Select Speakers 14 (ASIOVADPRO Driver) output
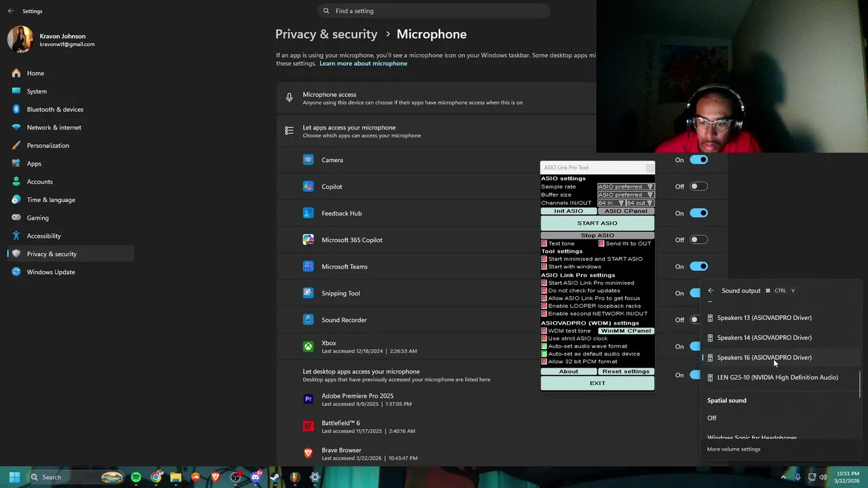The width and height of the screenshot is (868, 488). pyautogui.click(x=781, y=338)
